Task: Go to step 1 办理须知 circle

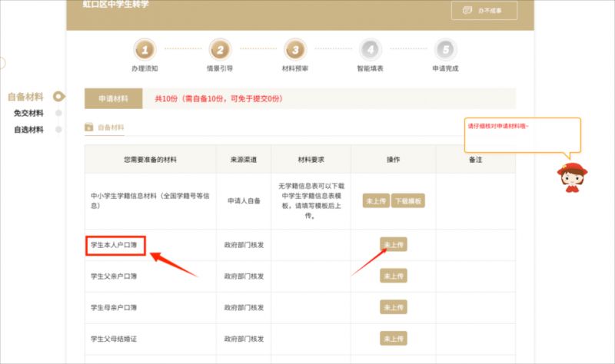Action: [145, 50]
